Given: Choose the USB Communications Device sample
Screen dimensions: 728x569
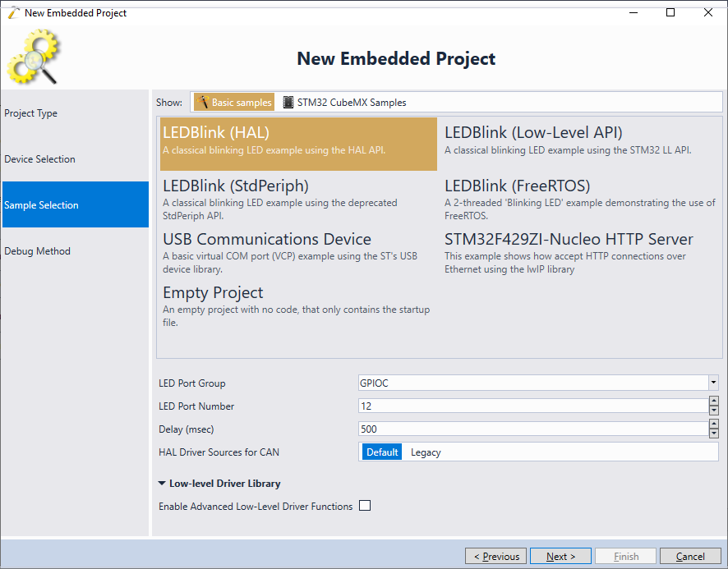Looking at the screenshot, I should tap(298, 251).
